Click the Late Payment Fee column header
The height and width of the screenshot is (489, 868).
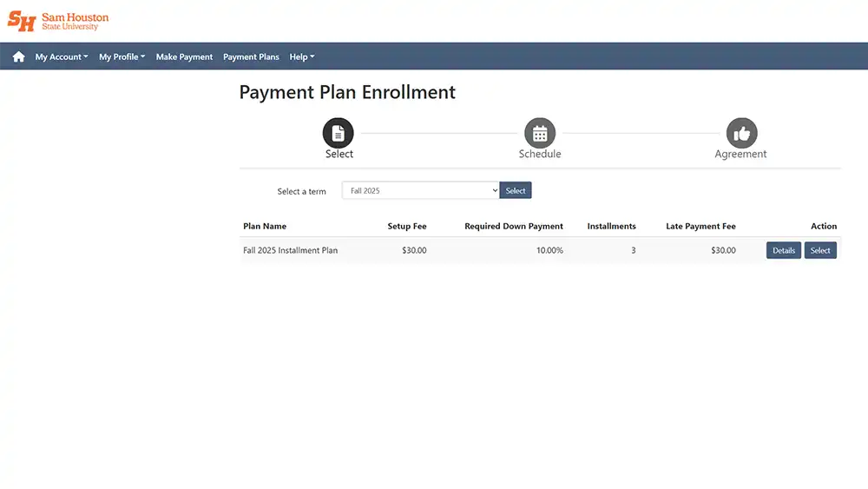(700, 226)
